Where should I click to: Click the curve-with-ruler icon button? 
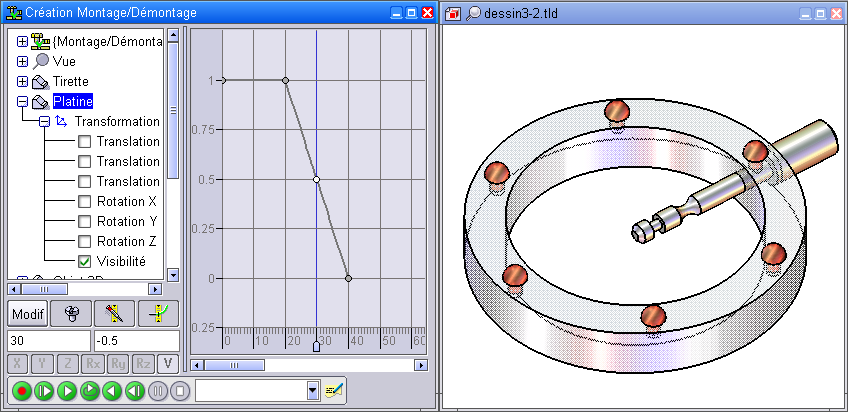(158, 313)
